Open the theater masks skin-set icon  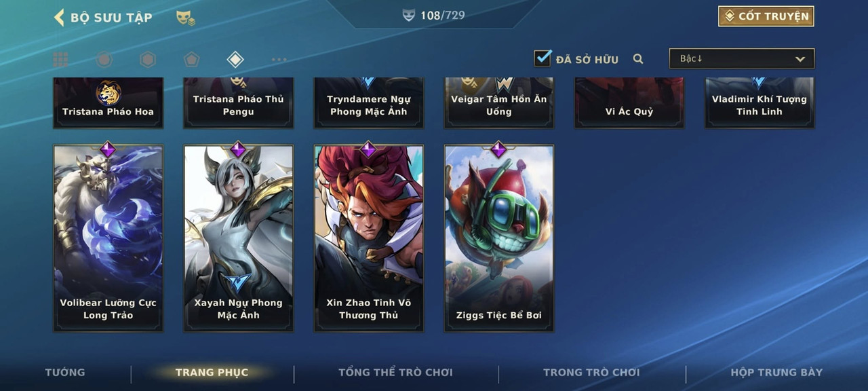[185, 18]
